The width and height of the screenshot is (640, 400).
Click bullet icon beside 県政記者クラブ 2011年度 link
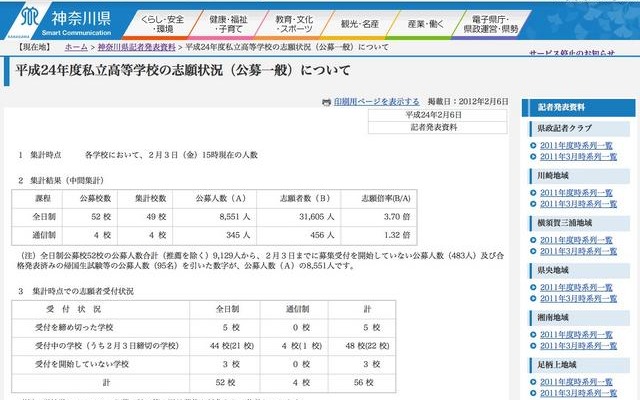(x=533, y=146)
